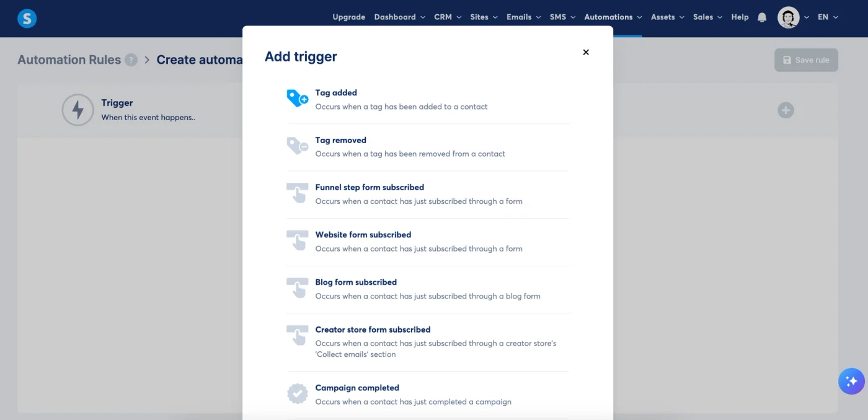Expand the Emails dropdown
868x420 pixels.
520,17
